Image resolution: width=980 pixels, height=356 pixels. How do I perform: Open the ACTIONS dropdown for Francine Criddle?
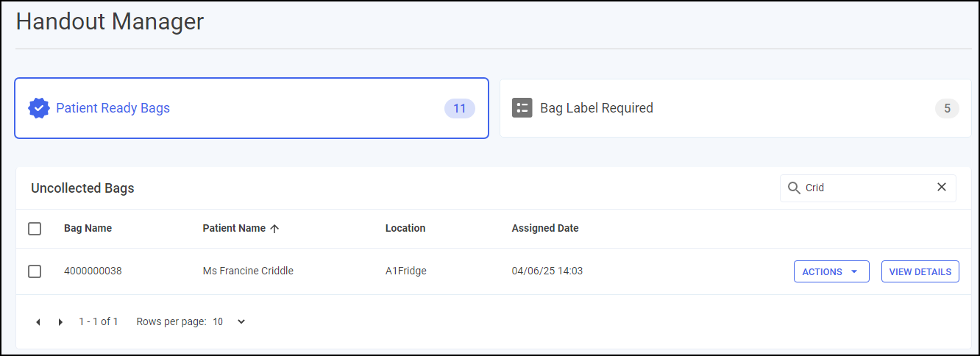tap(831, 271)
